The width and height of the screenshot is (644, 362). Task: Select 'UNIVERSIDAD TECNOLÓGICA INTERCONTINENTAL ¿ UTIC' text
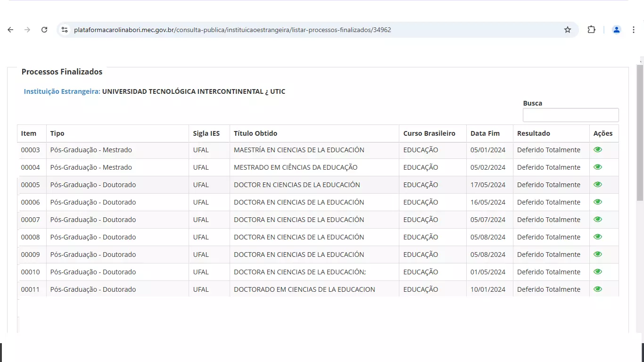(194, 91)
